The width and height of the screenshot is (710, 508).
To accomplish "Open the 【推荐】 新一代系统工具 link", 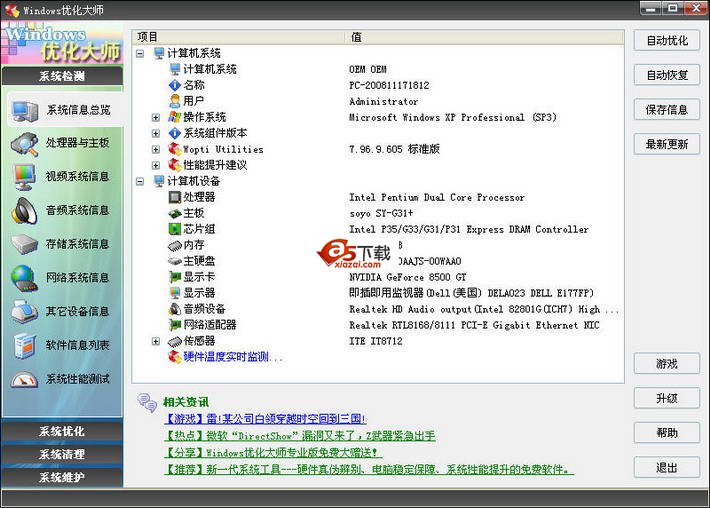I will pyautogui.click(x=369, y=469).
